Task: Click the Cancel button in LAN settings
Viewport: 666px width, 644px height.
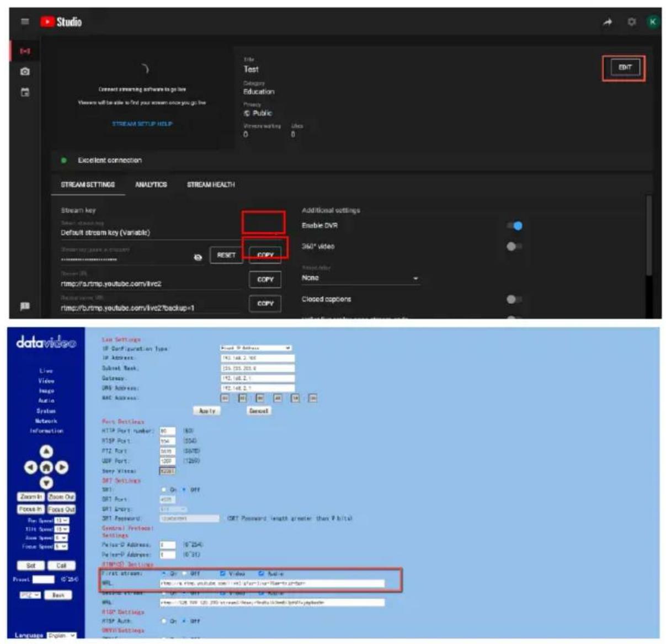Action: (x=258, y=411)
